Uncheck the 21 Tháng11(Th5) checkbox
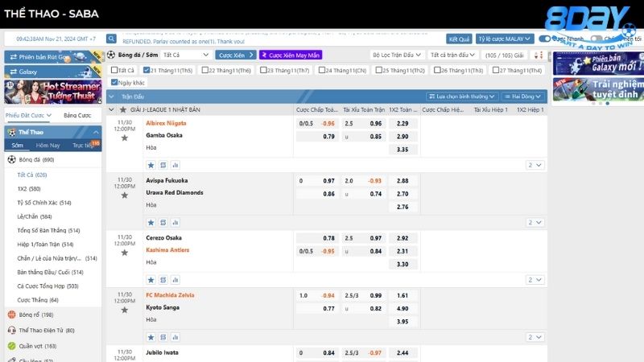 [147, 70]
